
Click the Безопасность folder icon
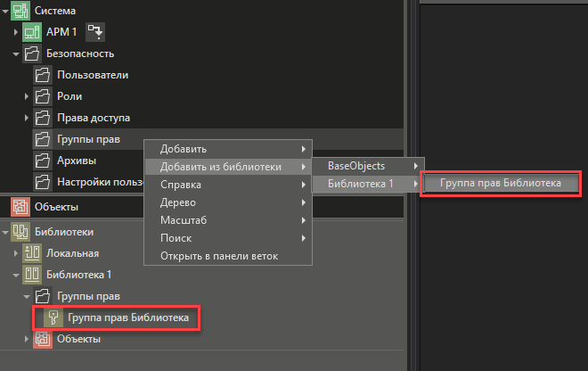tap(32, 54)
